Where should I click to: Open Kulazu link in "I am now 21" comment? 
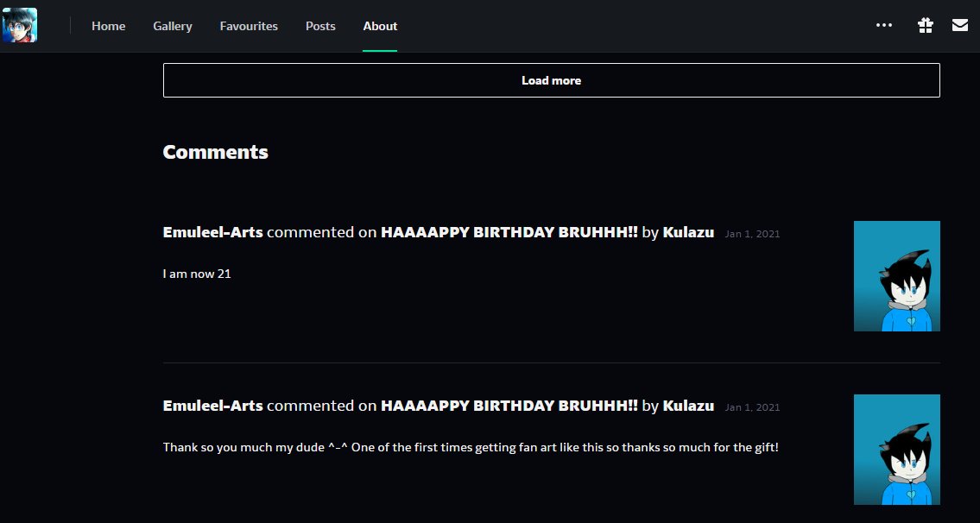[688, 232]
